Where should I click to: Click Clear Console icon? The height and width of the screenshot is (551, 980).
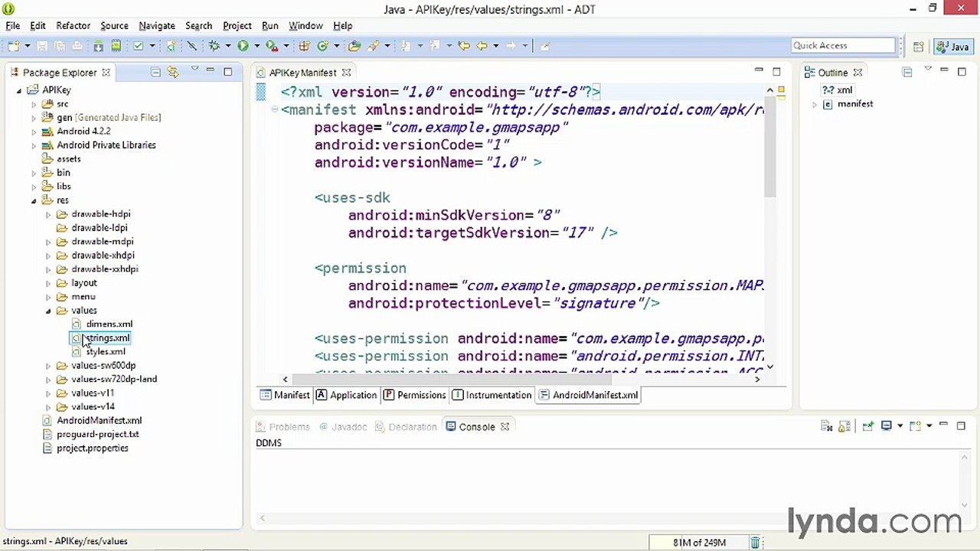click(827, 426)
